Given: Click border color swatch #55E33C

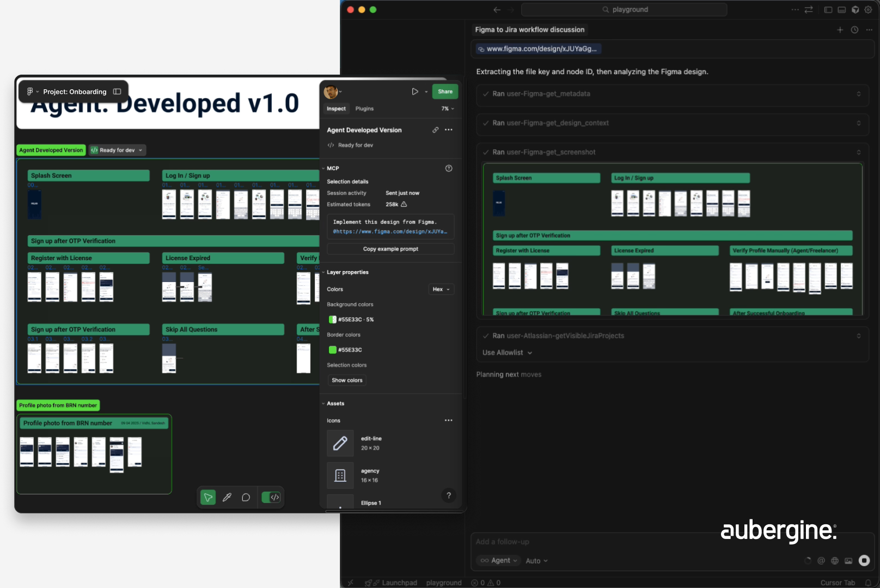Looking at the screenshot, I should click(332, 350).
